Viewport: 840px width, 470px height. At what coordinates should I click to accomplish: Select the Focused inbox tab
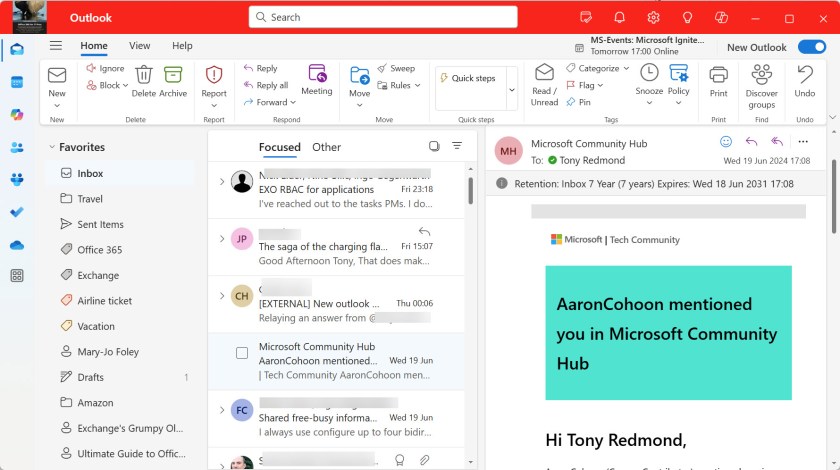280,147
